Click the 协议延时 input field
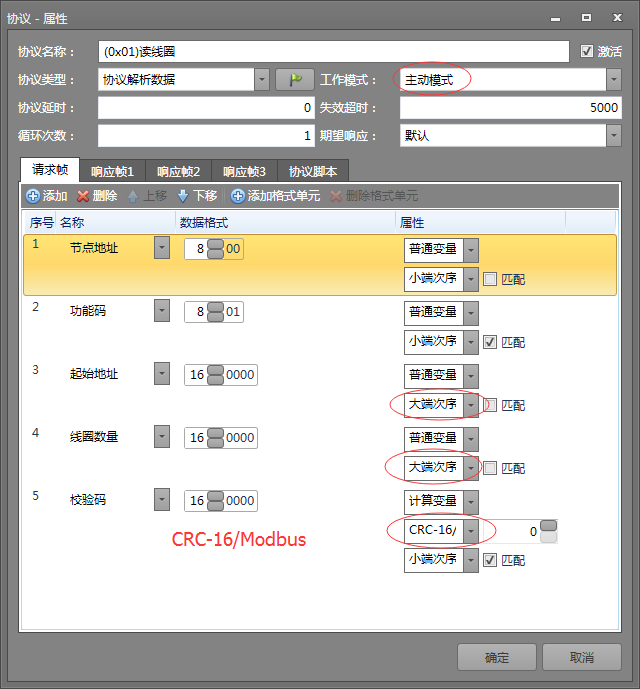The width and height of the screenshot is (640, 689). click(x=206, y=108)
